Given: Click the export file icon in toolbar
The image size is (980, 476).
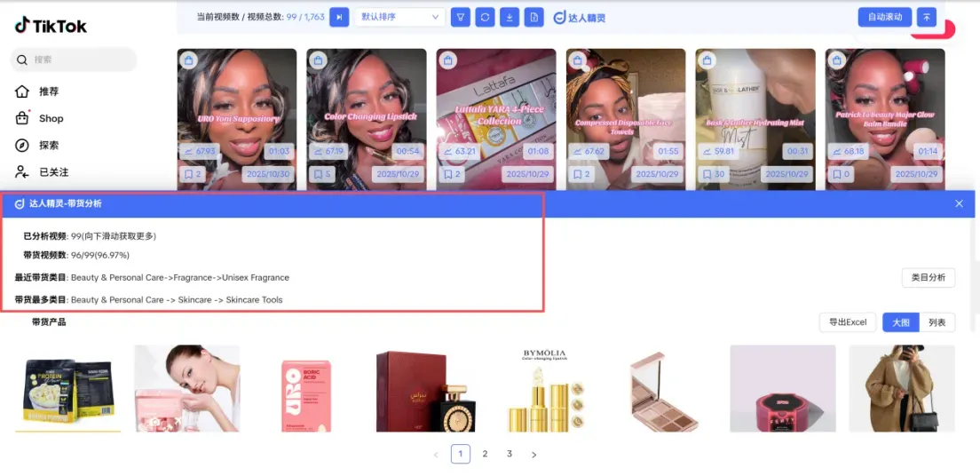Looking at the screenshot, I should pyautogui.click(x=533, y=17).
